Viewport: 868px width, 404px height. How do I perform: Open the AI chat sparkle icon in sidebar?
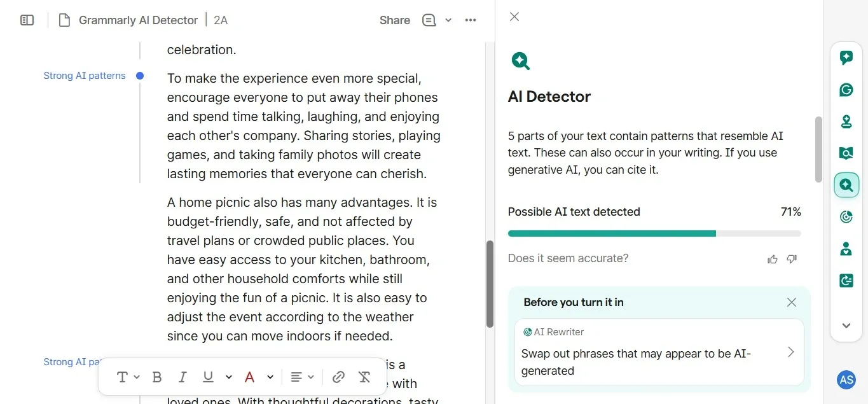(x=846, y=58)
